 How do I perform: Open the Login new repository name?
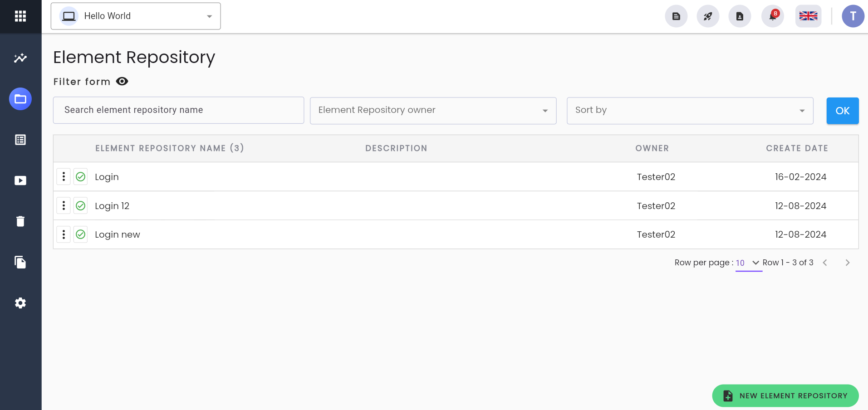(118, 234)
